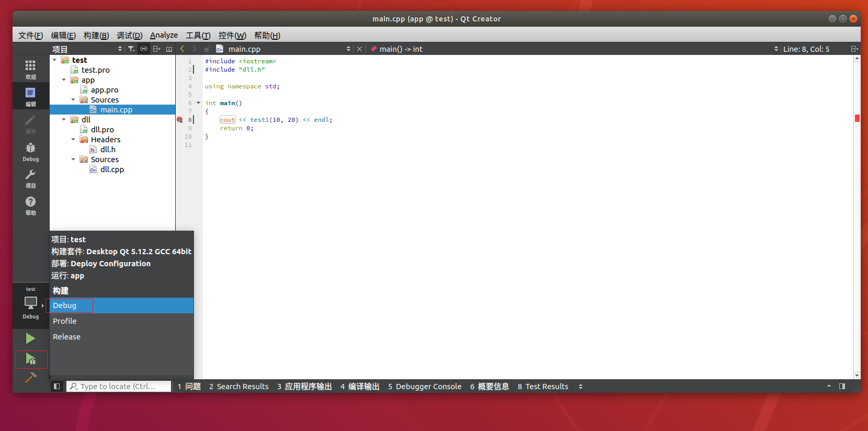This screenshot has height=431, width=868.
Task: Select test.pro in project tree
Action: (95, 70)
